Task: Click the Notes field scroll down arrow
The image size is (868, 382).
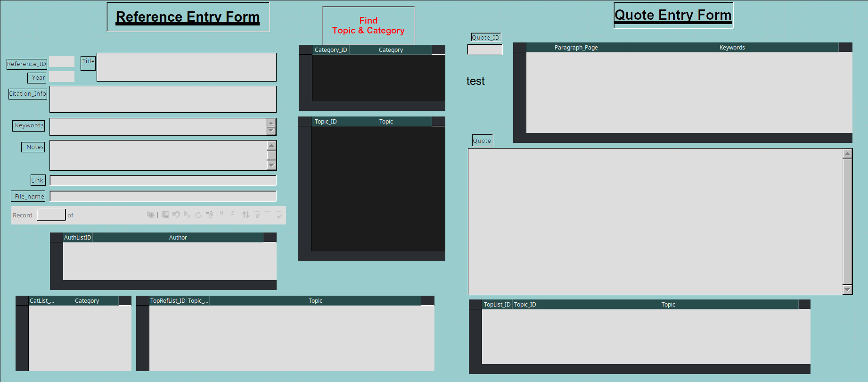Action: point(271,165)
